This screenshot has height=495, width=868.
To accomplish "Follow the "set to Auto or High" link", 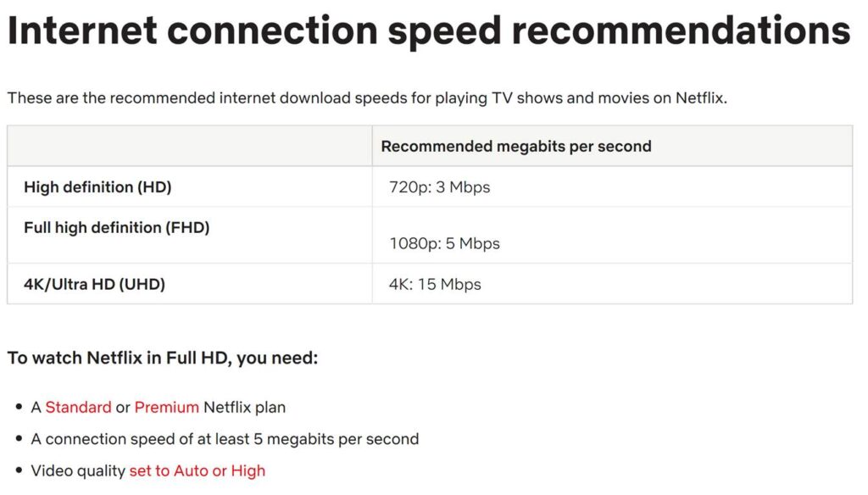I will [197, 470].
